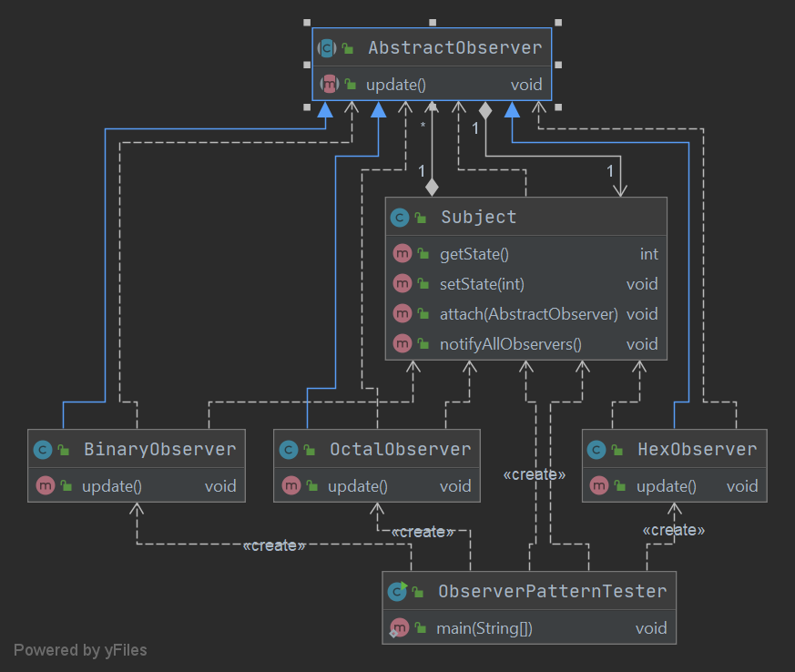The image size is (795, 672).
Task: Click the update() row inside BinaryObserver
Action: [x=137, y=485]
